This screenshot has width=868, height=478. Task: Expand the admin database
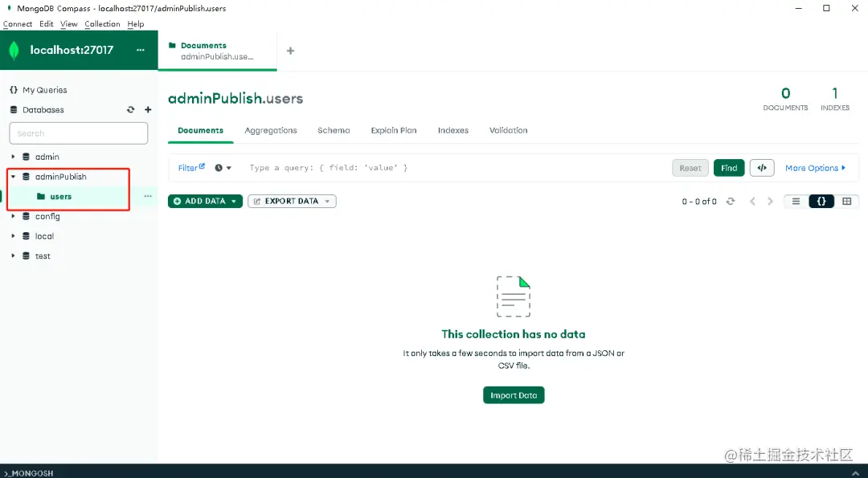tap(14, 157)
